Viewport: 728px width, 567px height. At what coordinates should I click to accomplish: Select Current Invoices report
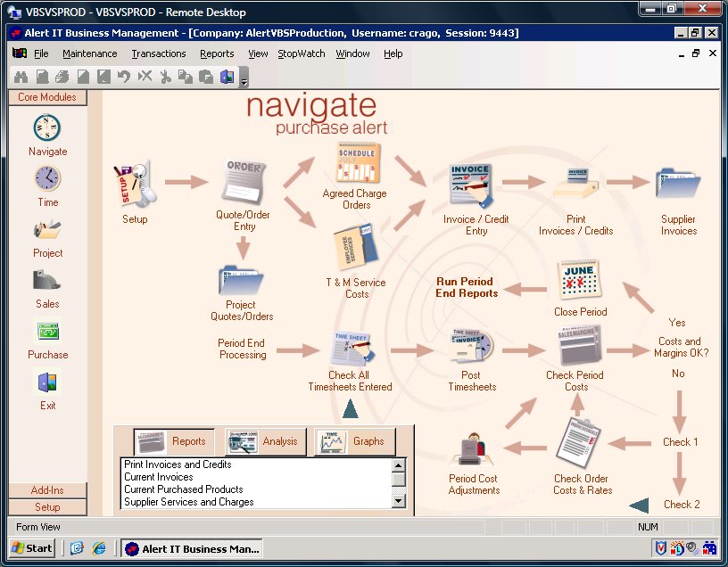click(158, 477)
